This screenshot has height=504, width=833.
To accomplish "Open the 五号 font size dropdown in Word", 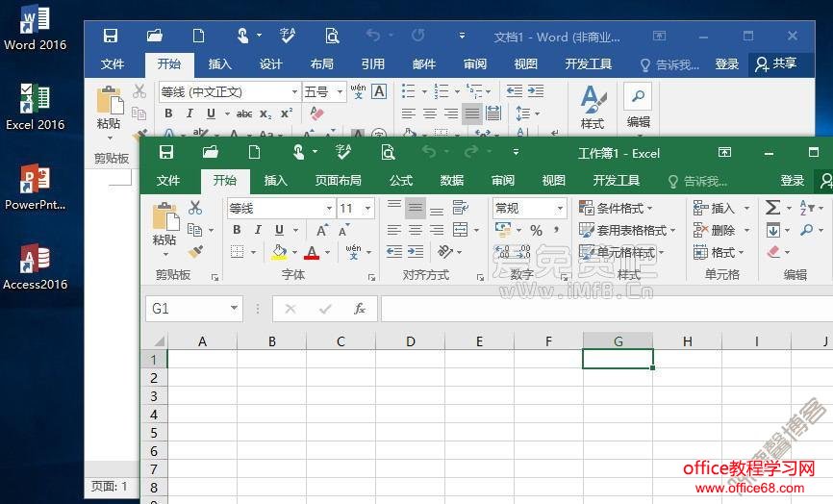I will tap(340, 92).
